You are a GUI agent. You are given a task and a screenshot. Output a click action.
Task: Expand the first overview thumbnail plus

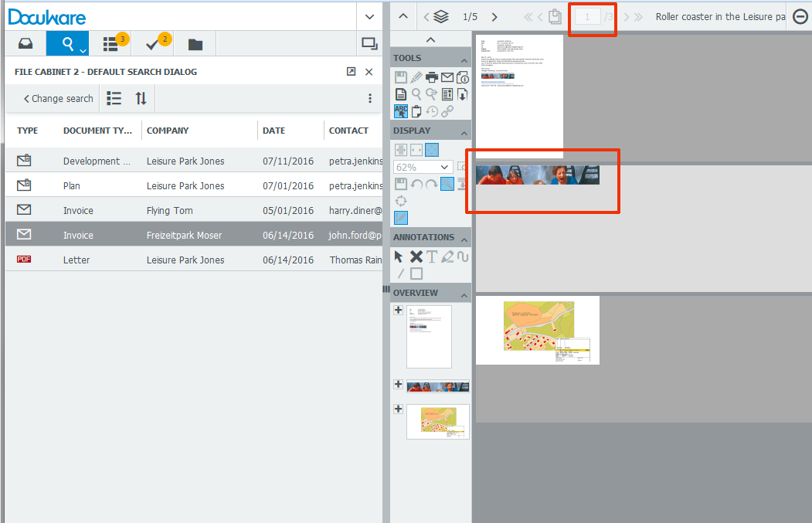[398, 310]
